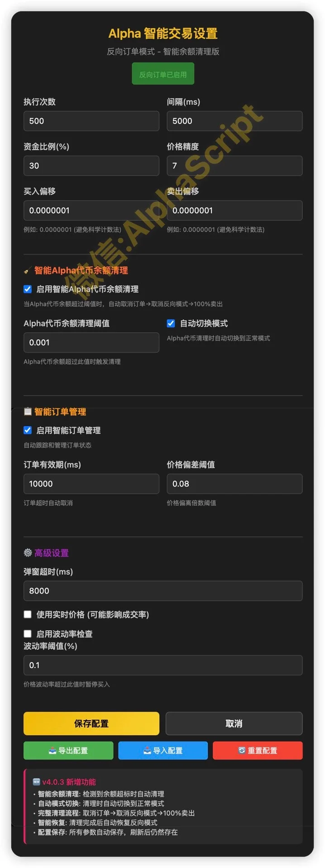Check the 启用波动率检查 box
The height and width of the screenshot is (868, 325).
(28, 633)
